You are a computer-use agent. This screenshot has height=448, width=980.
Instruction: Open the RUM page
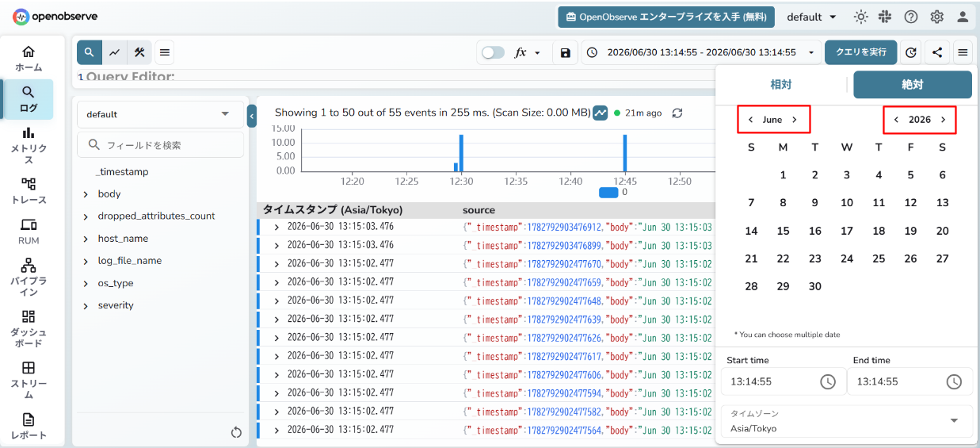point(29,232)
